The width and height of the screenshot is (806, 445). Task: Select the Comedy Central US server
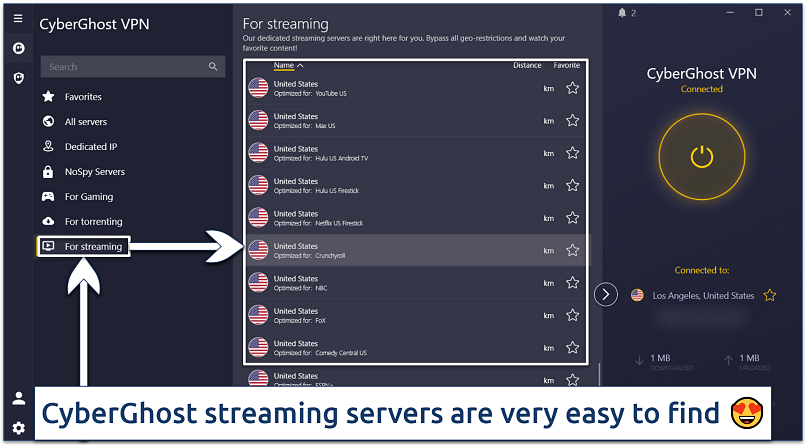pos(415,347)
